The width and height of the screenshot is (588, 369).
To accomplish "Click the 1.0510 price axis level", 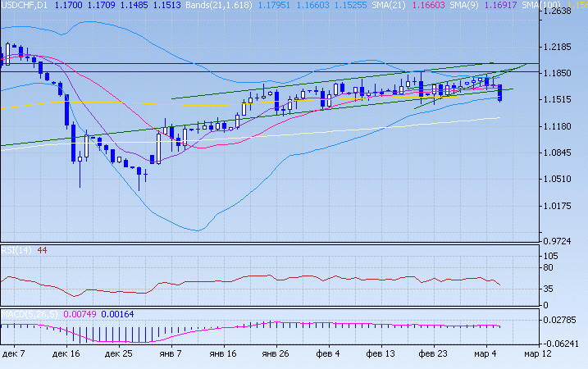I will (x=557, y=179).
